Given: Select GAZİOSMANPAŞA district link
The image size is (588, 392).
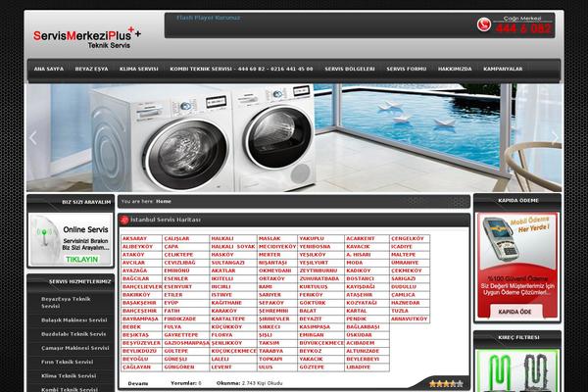Looking at the screenshot, I should pyautogui.click(x=186, y=343).
